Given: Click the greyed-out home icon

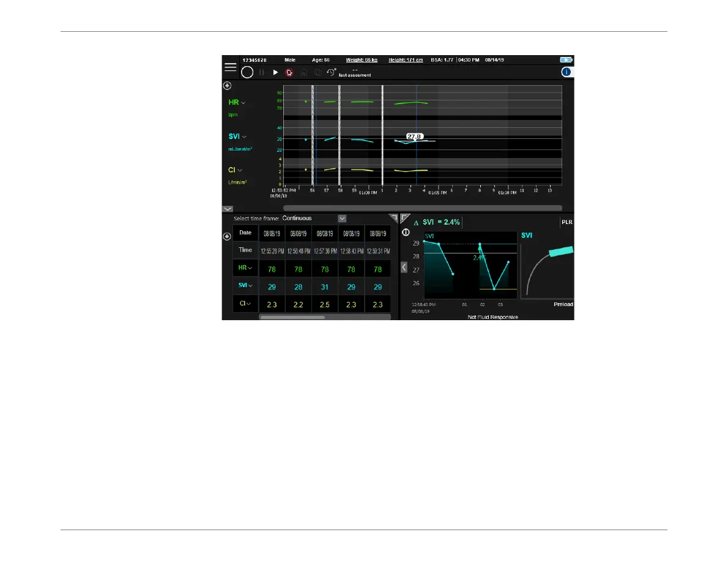Looking at the screenshot, I should pyautogui.click(x=303, y=72).
